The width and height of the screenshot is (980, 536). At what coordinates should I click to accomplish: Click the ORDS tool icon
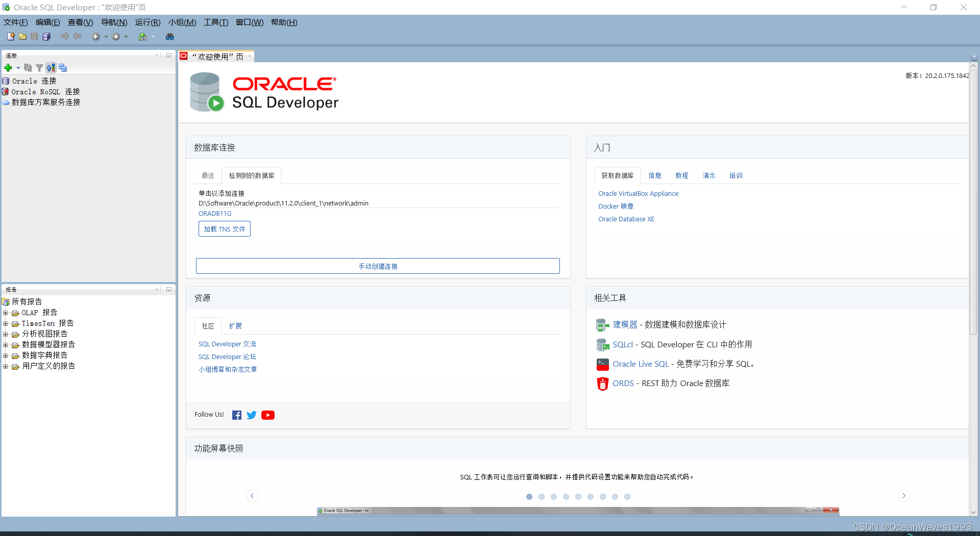603,384
